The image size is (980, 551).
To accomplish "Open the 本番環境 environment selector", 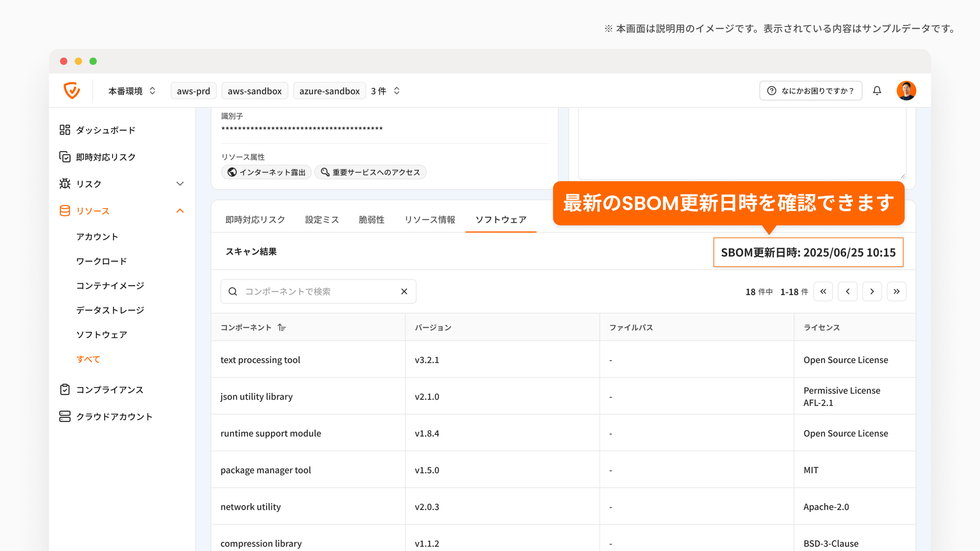I will (x=132, y=91).
